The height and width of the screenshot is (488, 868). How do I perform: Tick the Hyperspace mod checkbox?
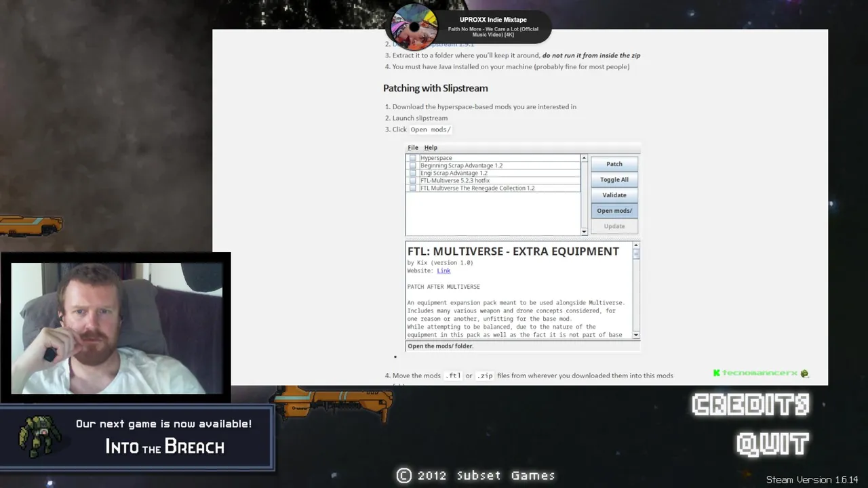[x=412, y=158]
